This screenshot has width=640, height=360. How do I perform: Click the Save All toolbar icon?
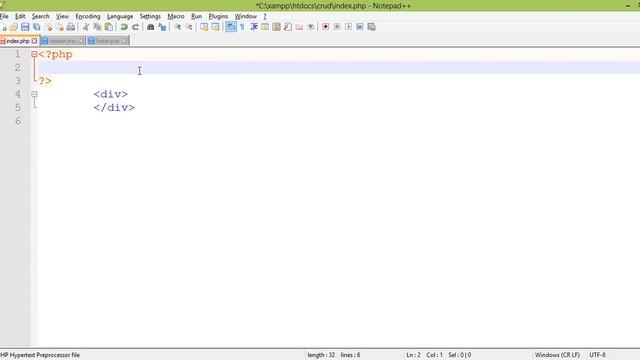click(x=37, y=27)
